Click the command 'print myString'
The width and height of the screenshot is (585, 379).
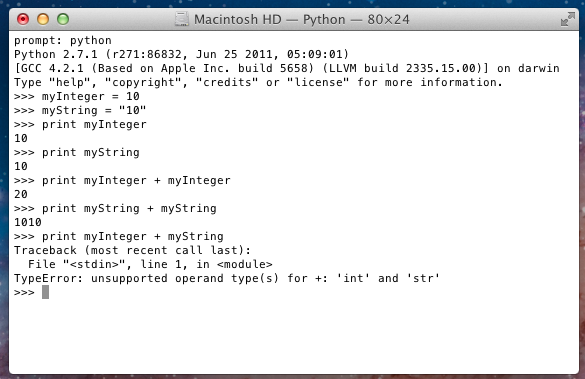tap(91, 153)
